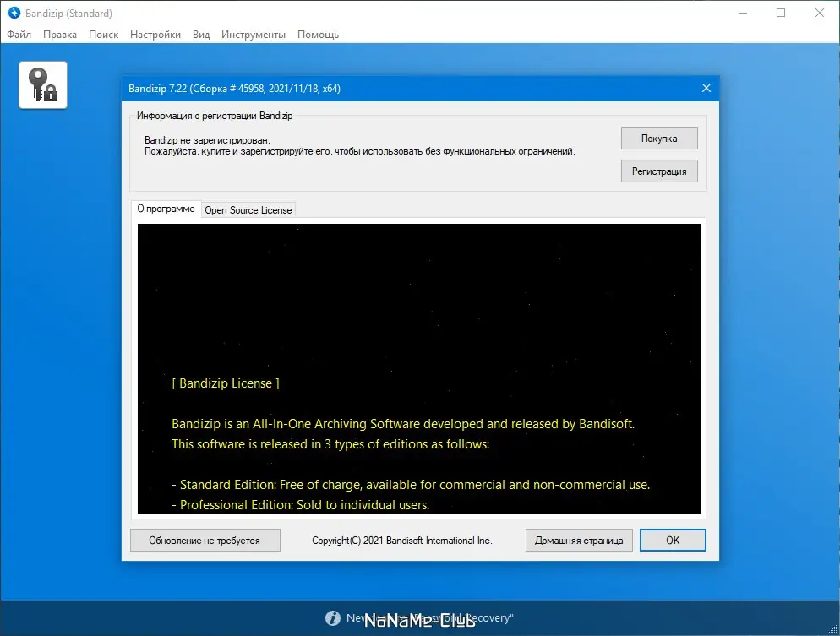Switch to the Open Source License tab
Image resolution: width=840 pixels, height=636 pixels.
click(248, 209)
